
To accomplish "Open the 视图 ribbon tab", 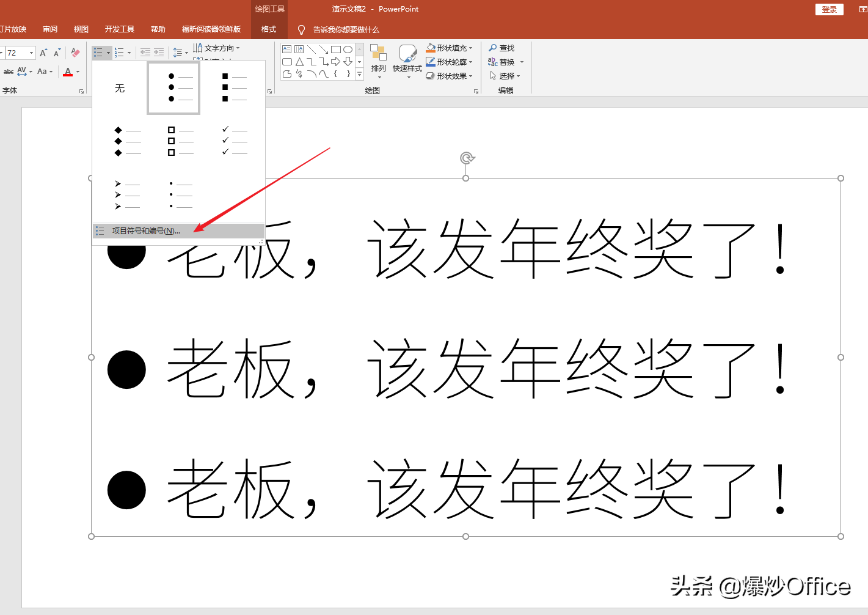I will pyautogui.click(x=81, y=29).
